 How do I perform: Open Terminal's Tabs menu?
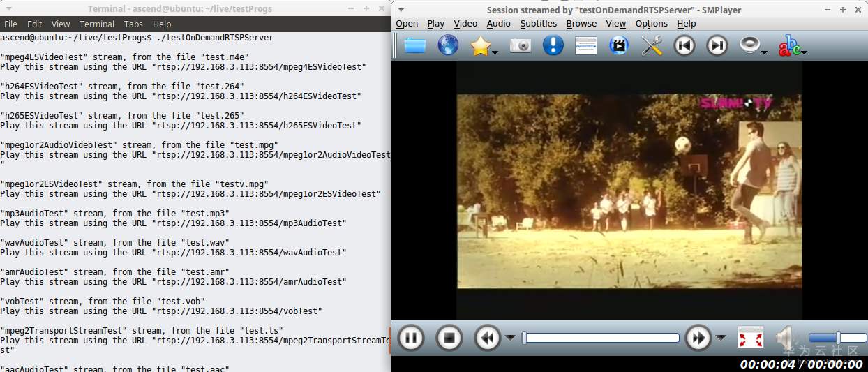point(134,24)
